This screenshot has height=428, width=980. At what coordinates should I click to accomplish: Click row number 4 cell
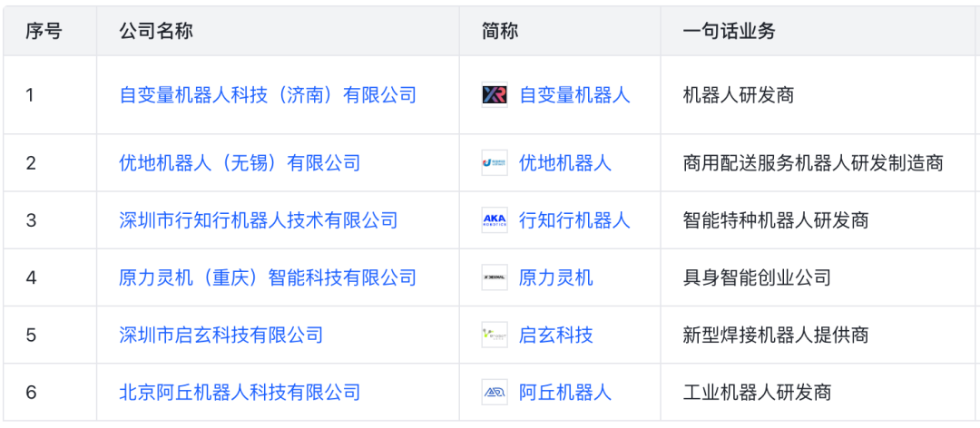click(x=50, y=277)
